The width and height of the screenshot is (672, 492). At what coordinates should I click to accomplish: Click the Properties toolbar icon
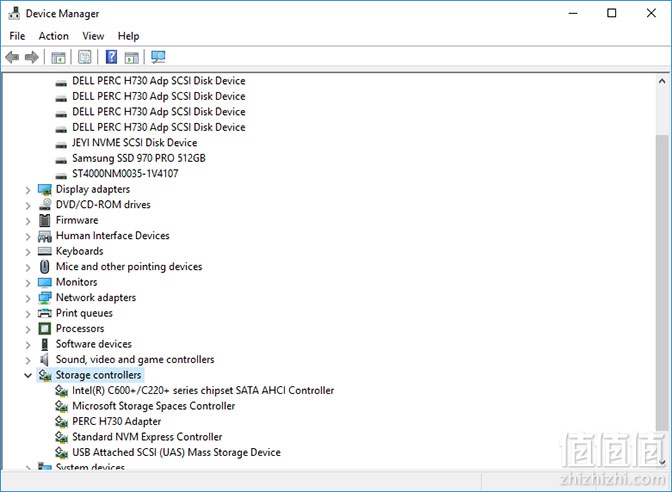85,57
